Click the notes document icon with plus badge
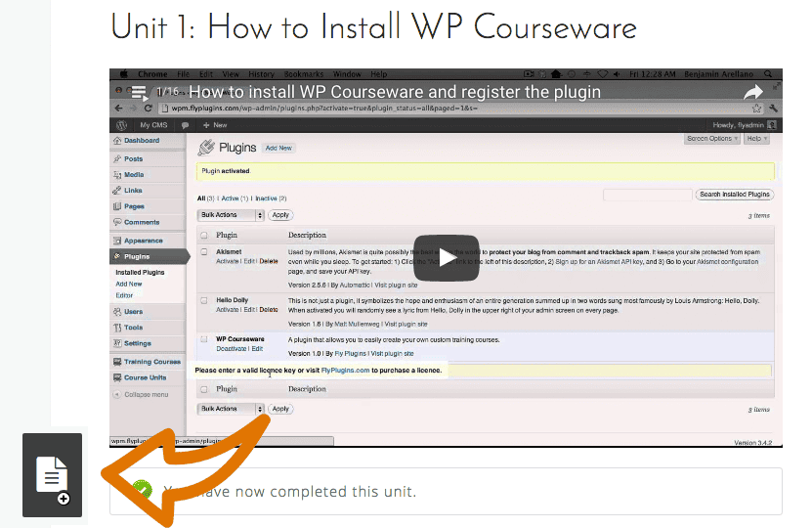This screenshot has width=812, height=528. [x=53, y=474]
